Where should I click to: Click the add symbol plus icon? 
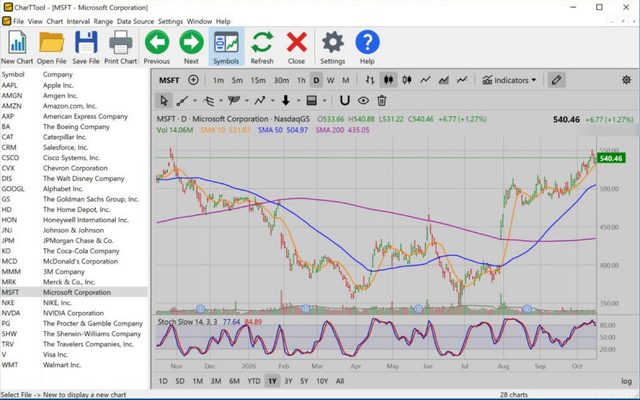coord(193,80)
